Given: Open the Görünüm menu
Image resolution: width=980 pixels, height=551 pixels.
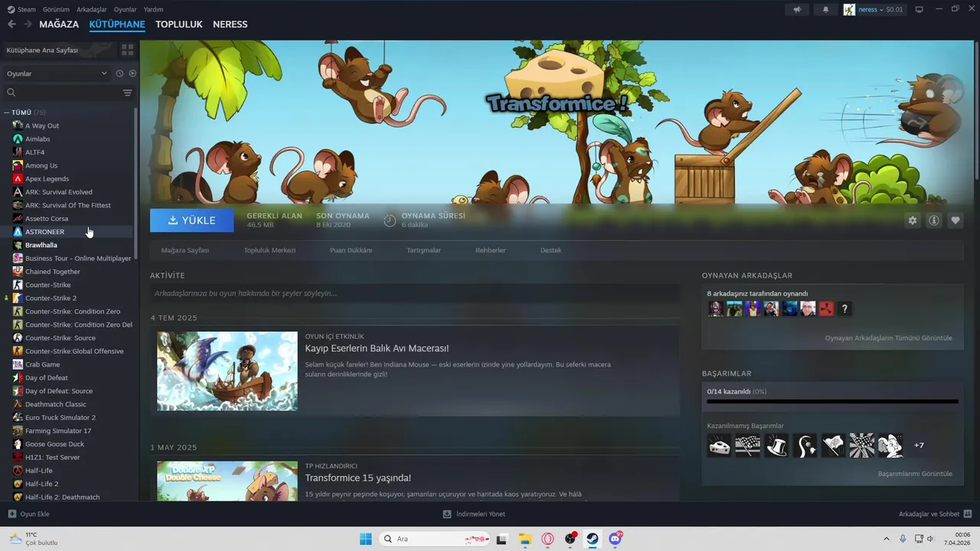Looking at the screenshot, I should (56, 9).
